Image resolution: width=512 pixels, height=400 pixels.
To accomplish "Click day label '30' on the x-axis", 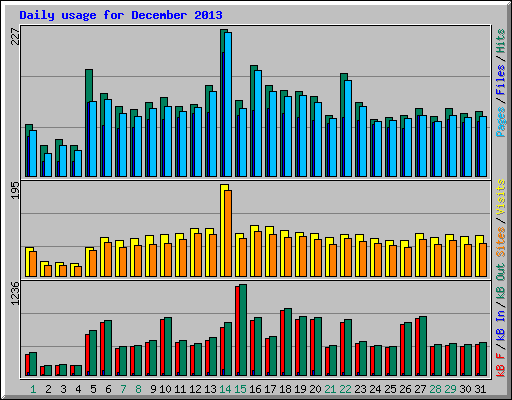I will coord(465,389).
